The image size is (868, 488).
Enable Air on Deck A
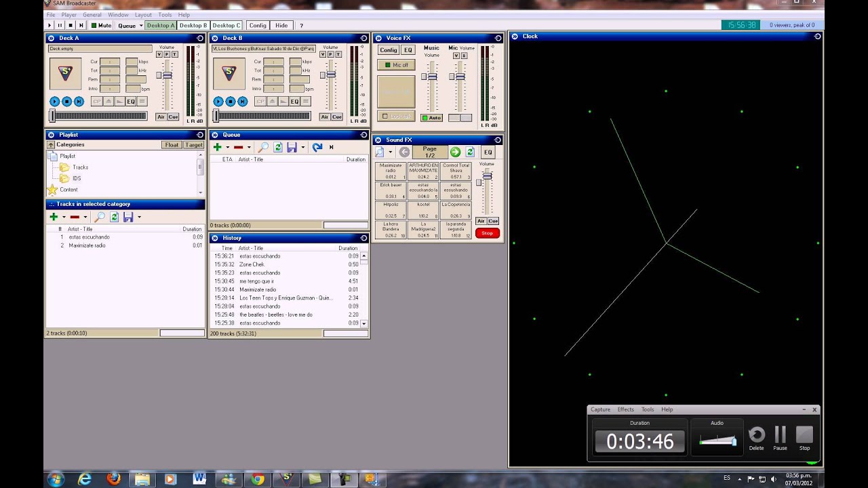coord(161,117)
